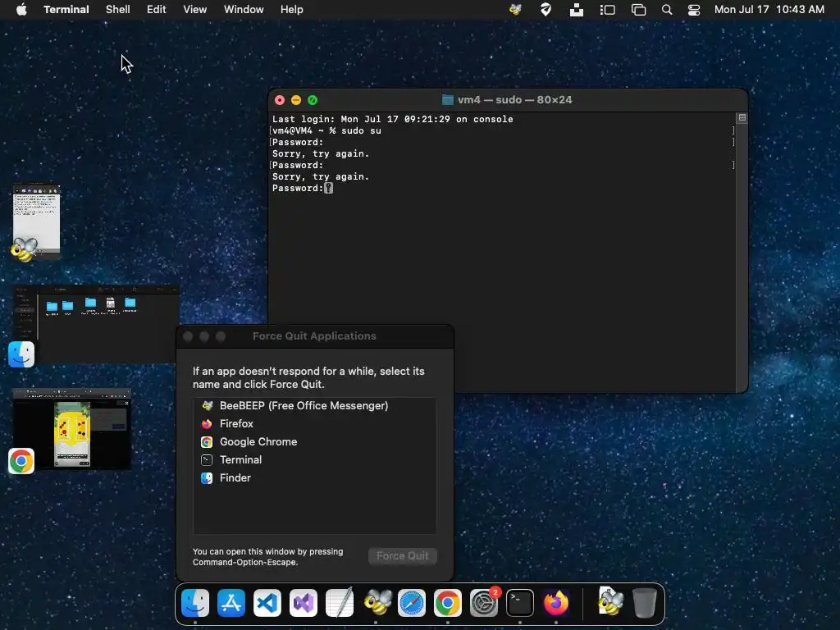Open Google Chrome from the Dock
This screenshot has width=840, height=630.
coord(448,603)
